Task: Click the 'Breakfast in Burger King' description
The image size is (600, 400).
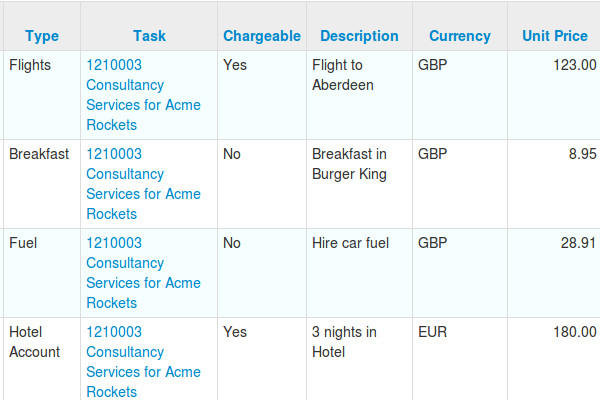Action: (x=349, y=164)
